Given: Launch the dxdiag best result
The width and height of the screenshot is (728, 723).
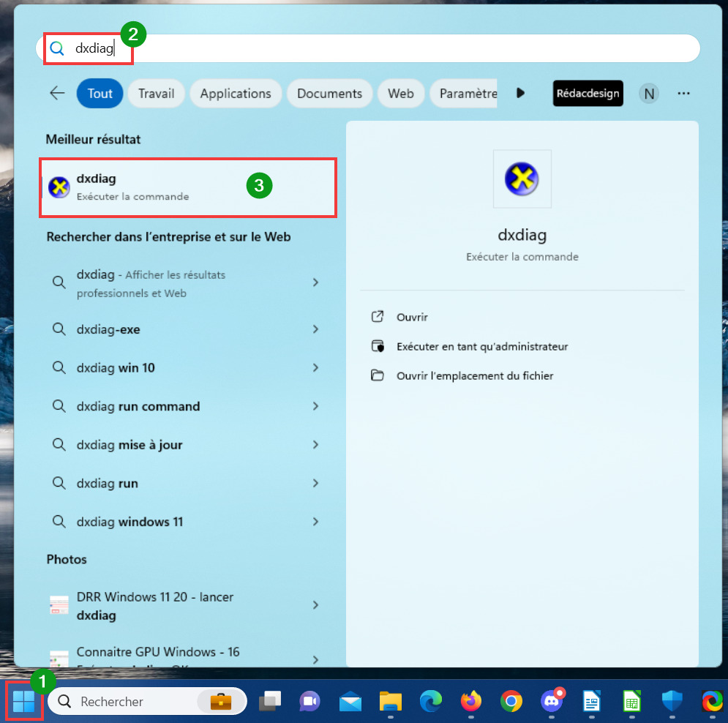Looking at the screenshot, I should pyautogui.click(x=187, y=187).
